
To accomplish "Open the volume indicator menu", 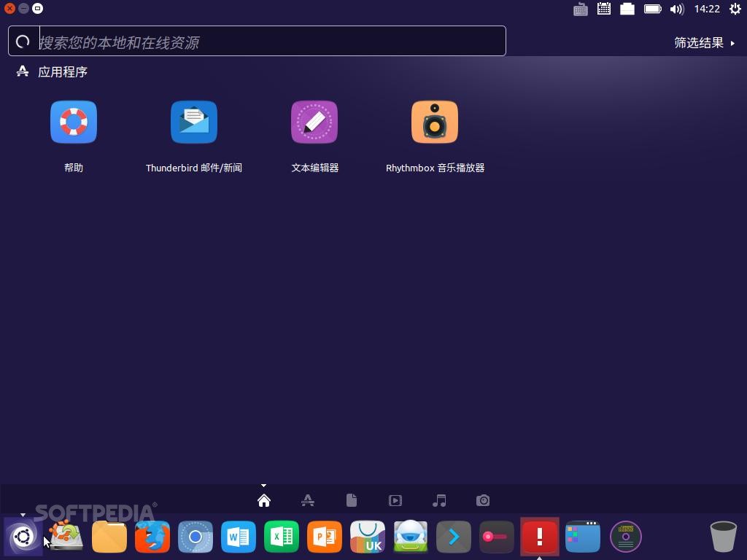I will click(x=677, y=9).
